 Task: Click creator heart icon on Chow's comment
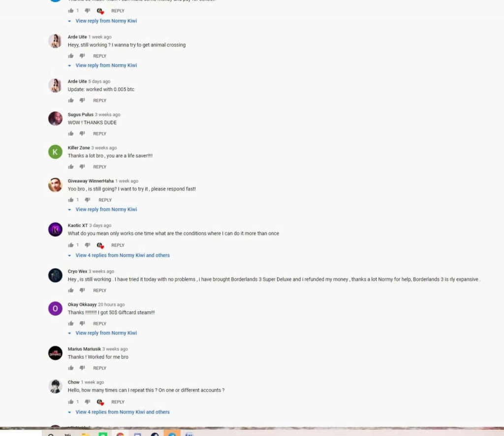pyautogui.click(x=100, y=402)
